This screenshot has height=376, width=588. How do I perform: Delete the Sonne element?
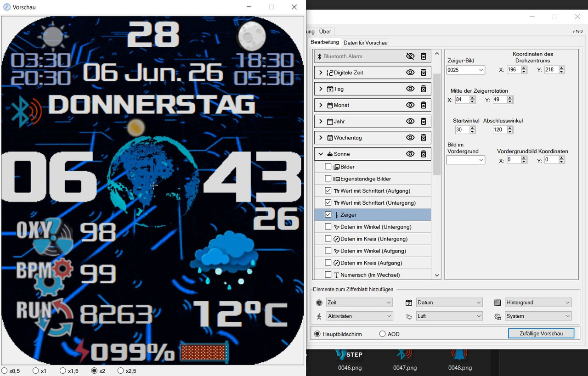424,154
